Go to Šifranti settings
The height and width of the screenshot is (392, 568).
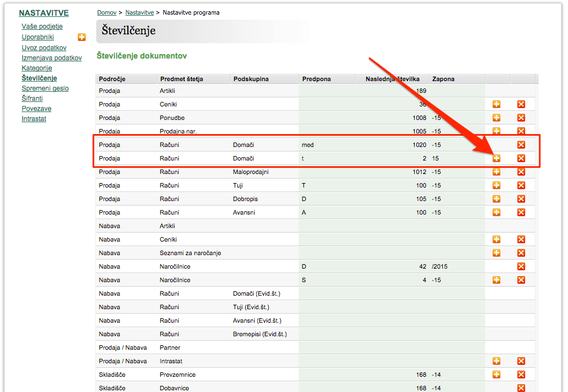pyautogui.click(x=32, y=99)
